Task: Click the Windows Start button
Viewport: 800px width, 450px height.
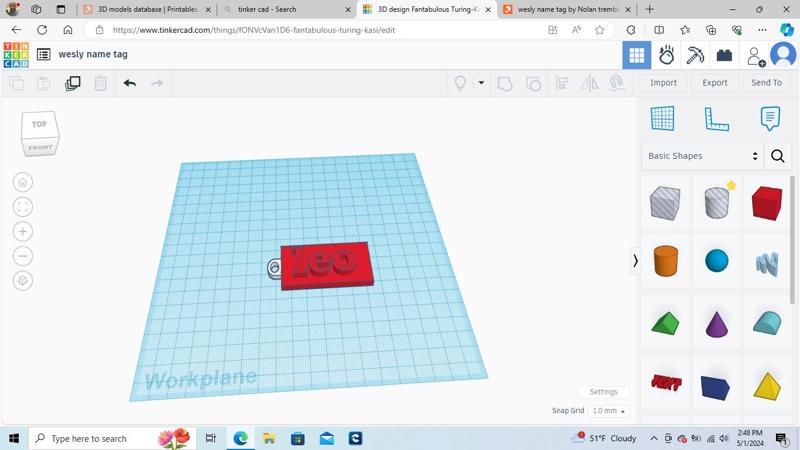Action: point(14,438)
